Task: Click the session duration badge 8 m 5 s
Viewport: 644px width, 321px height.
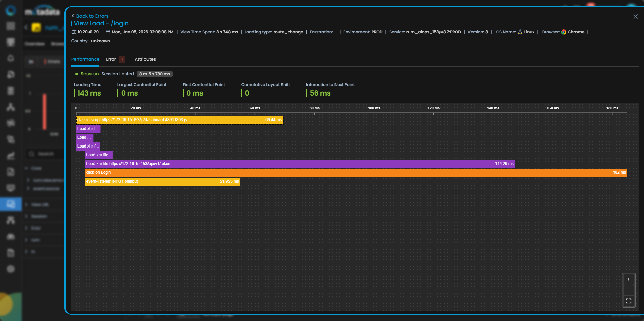Action: 155,74
